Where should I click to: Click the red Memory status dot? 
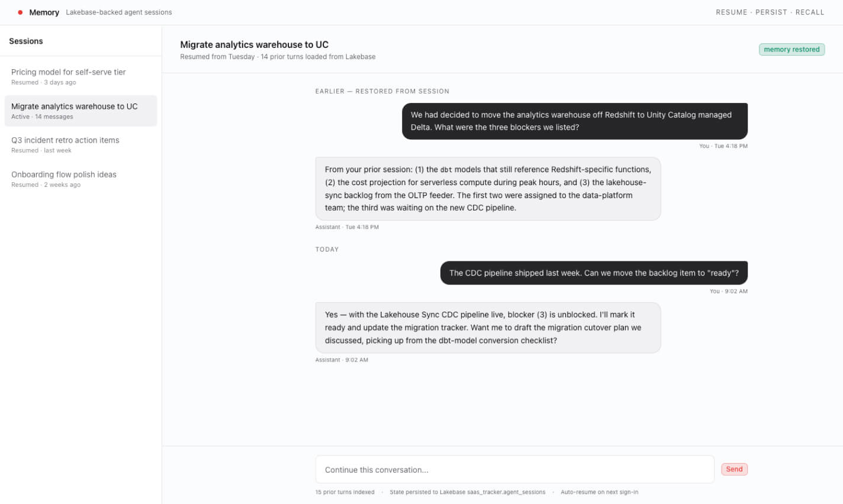(20, 12)
